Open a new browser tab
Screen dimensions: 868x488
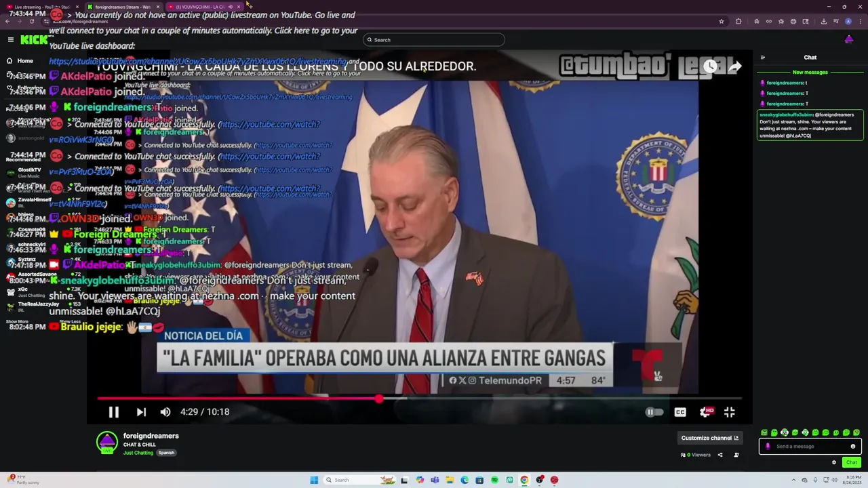(x=250, y=7)
